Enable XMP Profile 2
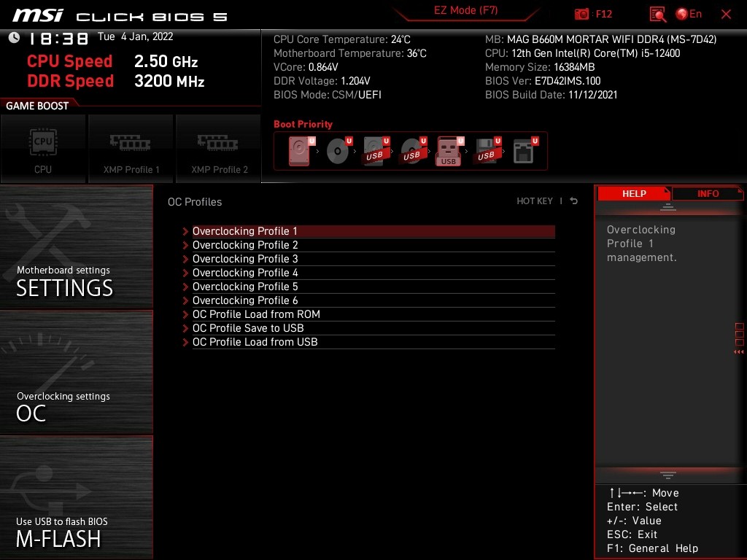 pyautogui.click(x=219, y=149)
